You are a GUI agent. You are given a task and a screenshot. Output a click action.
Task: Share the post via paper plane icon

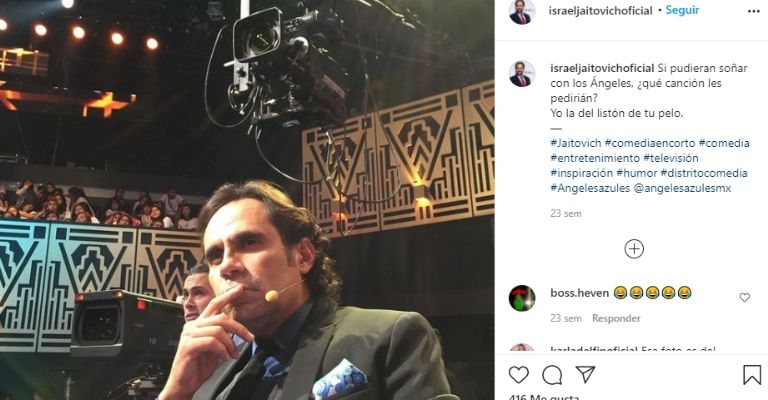[x=585, y=375]
